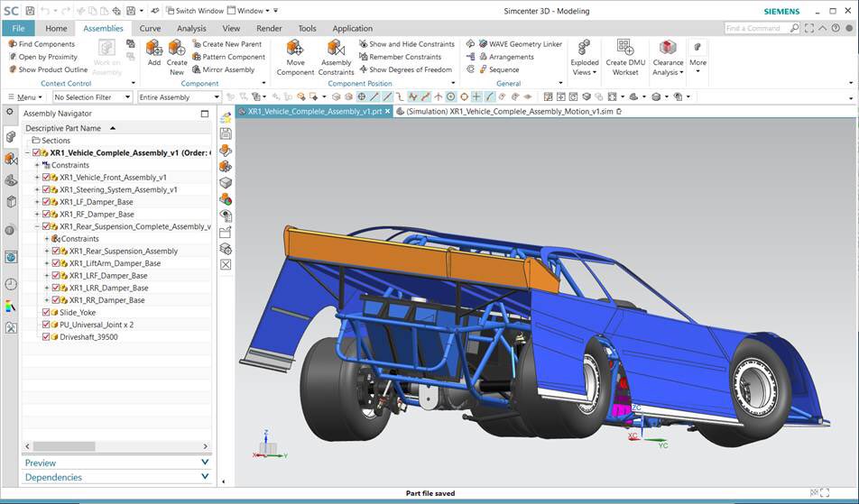859x504 pixels.
Task: Toggle PU_Universal_Joint x 2 checkbox
Action: pos(46,325)
